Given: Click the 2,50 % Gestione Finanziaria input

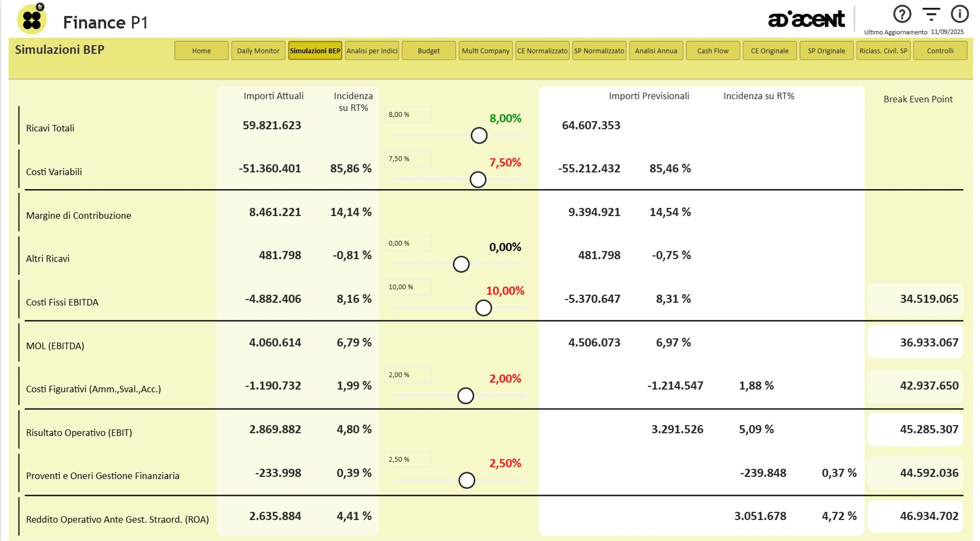Looking at the screenshot, I should point(407,459).
